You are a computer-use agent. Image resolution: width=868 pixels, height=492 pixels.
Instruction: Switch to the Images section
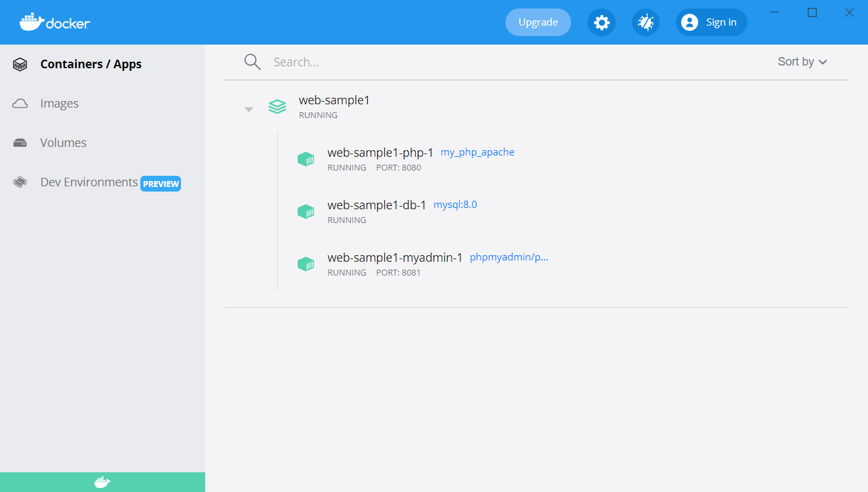coord(59,104)
